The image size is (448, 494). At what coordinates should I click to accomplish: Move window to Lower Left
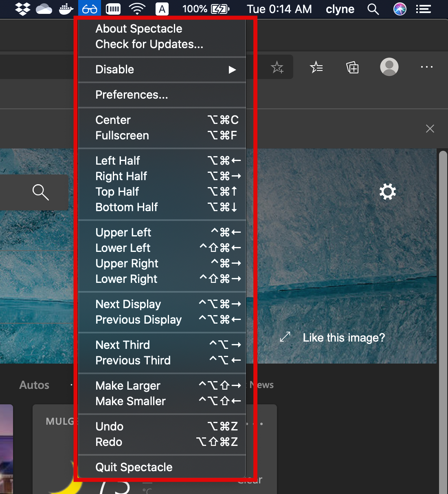162,248
